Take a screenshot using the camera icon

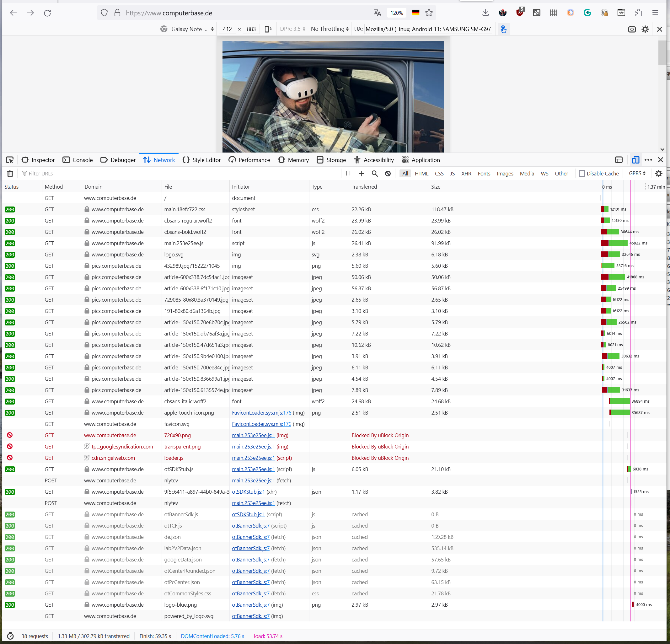click(632, 30)
